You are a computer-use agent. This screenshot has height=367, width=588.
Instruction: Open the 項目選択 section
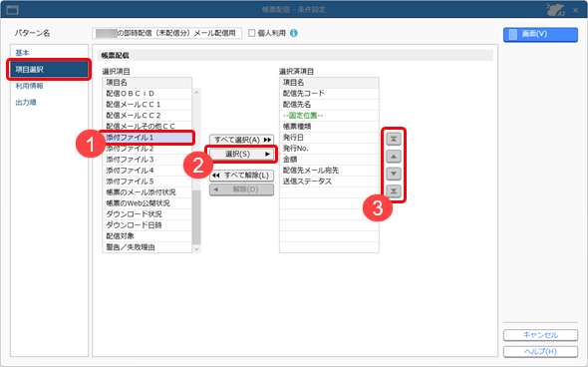pos(49,70)
